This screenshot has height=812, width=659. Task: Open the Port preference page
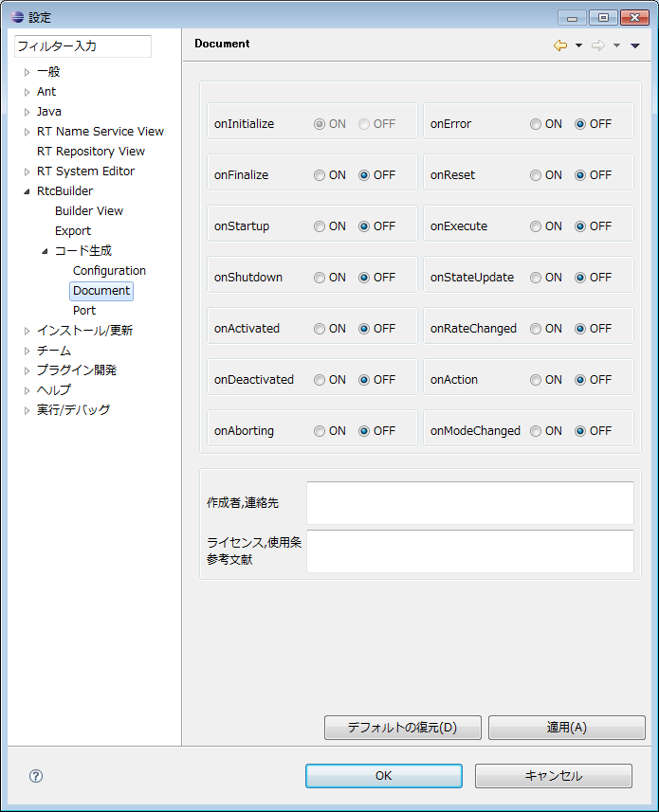coord(84,311)
